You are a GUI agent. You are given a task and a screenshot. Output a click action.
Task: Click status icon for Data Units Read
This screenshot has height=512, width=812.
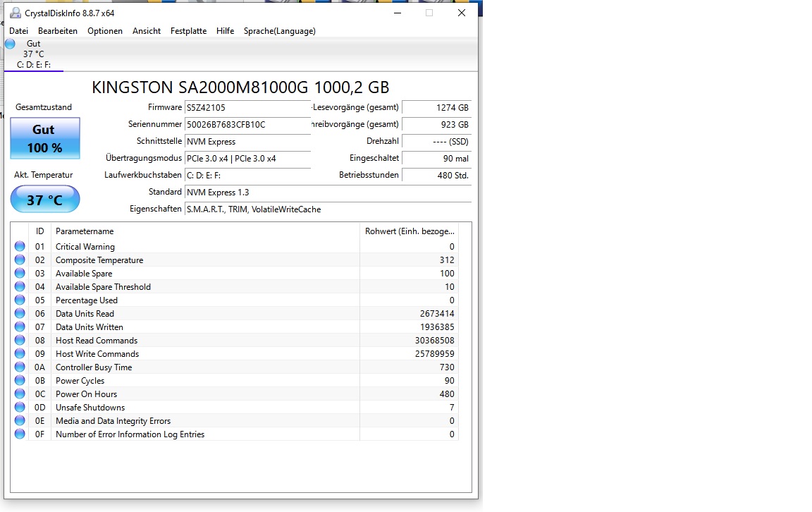pyautogui.click(x=20, y=314)
